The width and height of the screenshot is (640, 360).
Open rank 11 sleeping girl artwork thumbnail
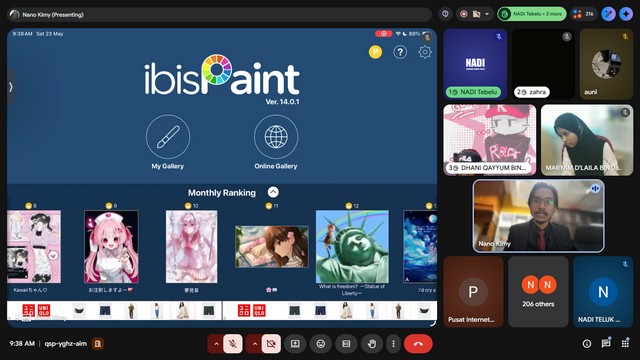tap(272, 247)
